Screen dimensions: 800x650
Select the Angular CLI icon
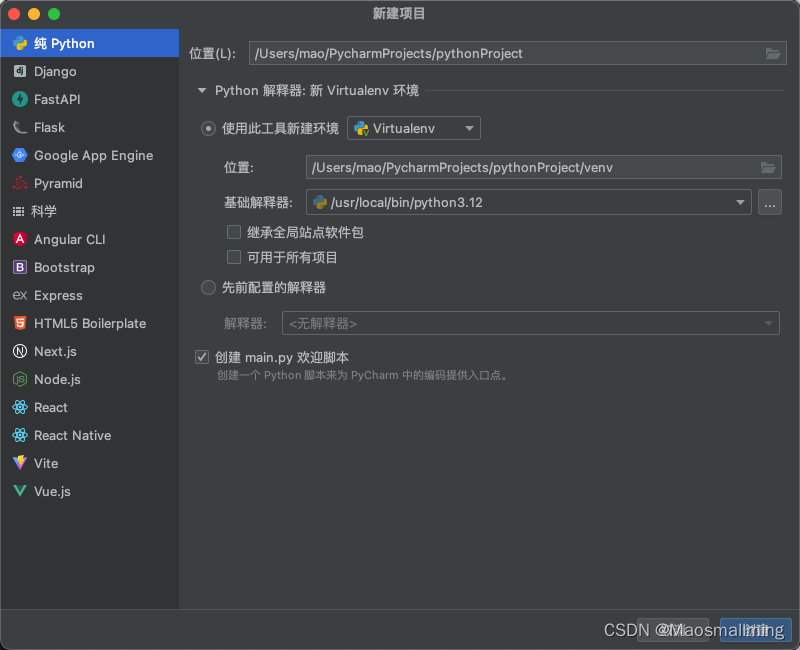[20, 239]
